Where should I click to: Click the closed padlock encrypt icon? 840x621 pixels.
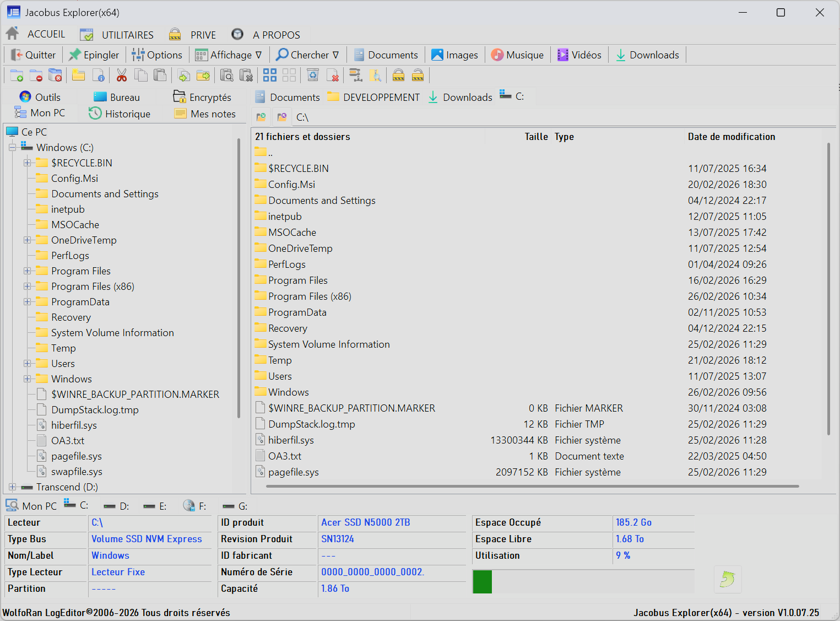pyautogui.click(x=398, y=75)
